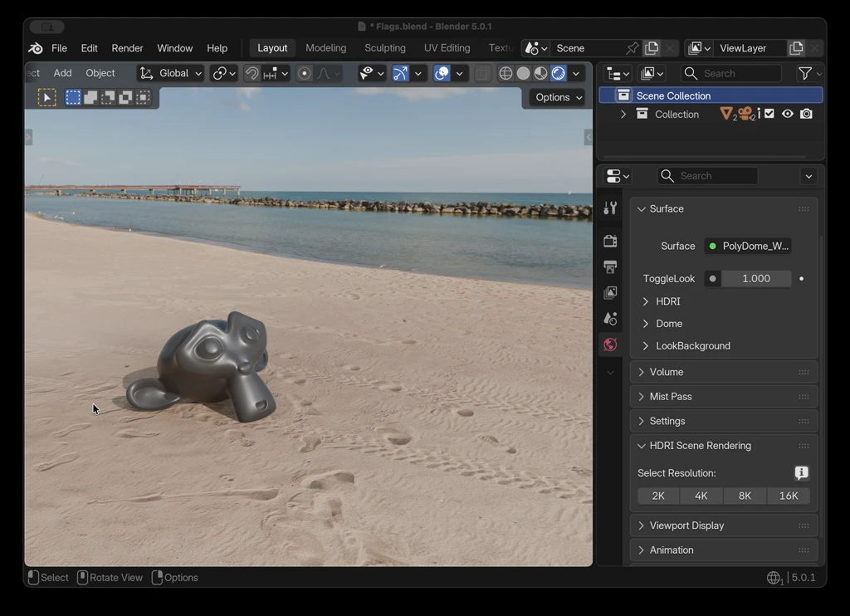The height and width of the screenshot is (616, 850).
Task: Open the Global transform orientation dropdown
Action: 171,73
